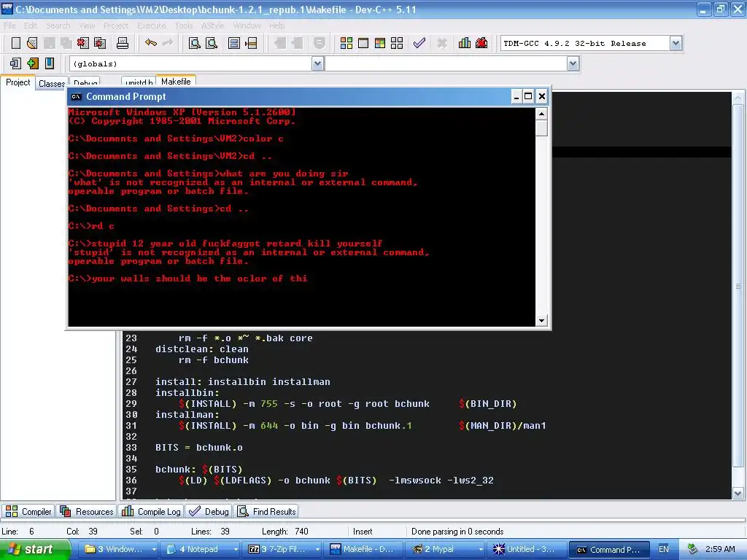Click the Profile Analysis bar chart icon
Screen dimensions: 747x560
(465, 43)
